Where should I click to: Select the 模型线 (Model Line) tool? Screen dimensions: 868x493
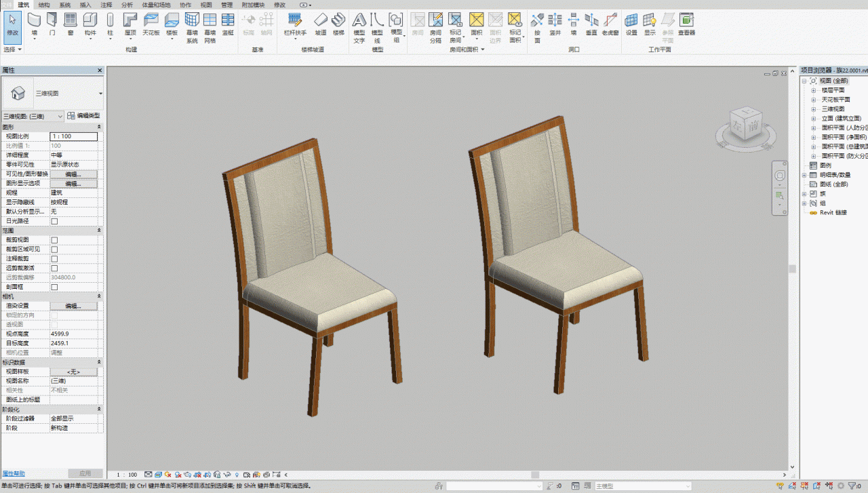pyautogui.click(x=377, y=28)
